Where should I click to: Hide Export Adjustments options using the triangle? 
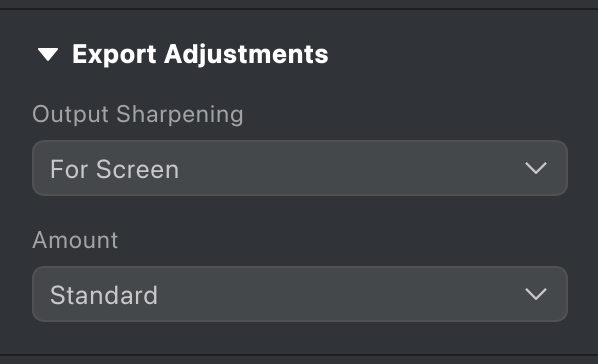(48, 54)
